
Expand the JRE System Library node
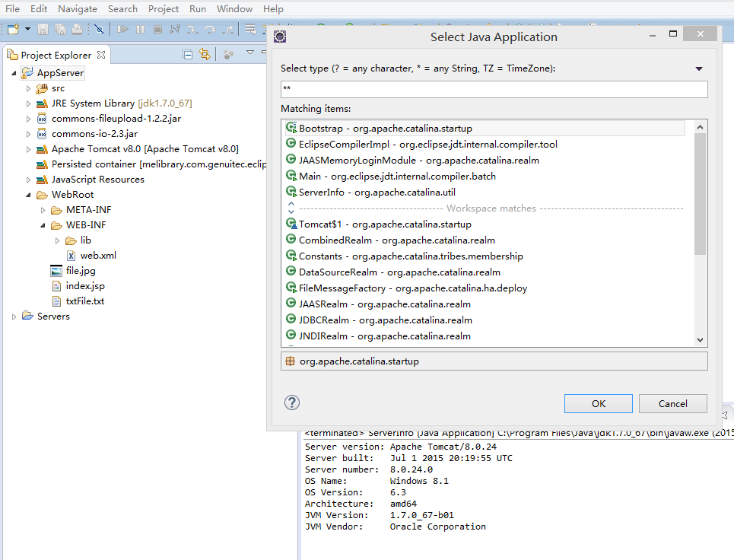[x=29, y=103]
